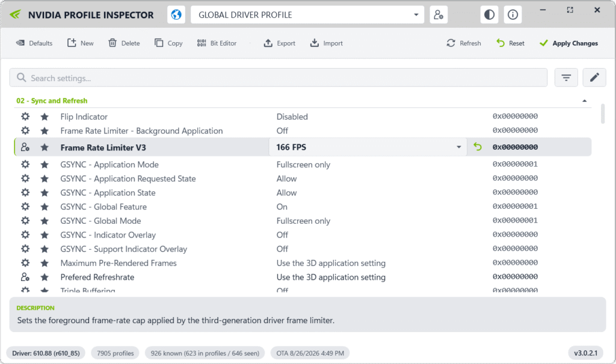Export the profile settings
This screenshot has width=616, height=364.
point(279,43)
